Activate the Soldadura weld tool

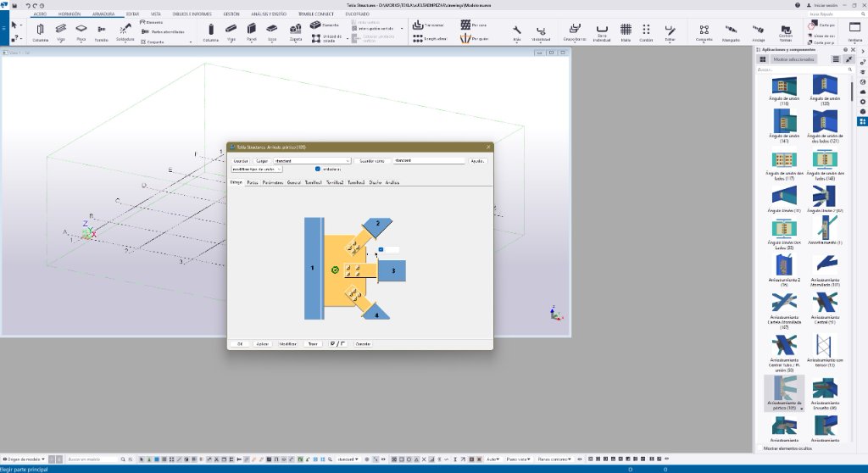click(125, 32)
